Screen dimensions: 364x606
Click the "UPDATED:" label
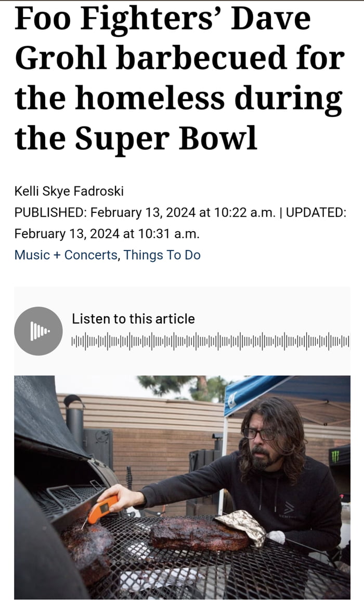point(316,212)
